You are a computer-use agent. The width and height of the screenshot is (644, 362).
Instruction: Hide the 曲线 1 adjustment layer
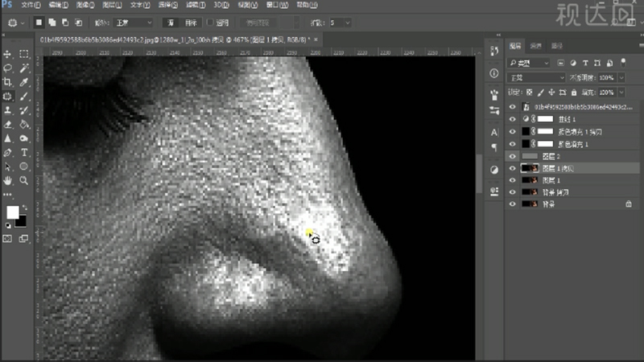pyautogui.click(x=512, y=119)
